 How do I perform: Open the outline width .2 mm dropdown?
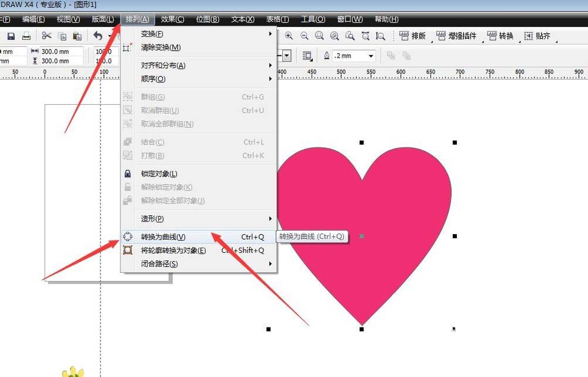coord(371,56)
